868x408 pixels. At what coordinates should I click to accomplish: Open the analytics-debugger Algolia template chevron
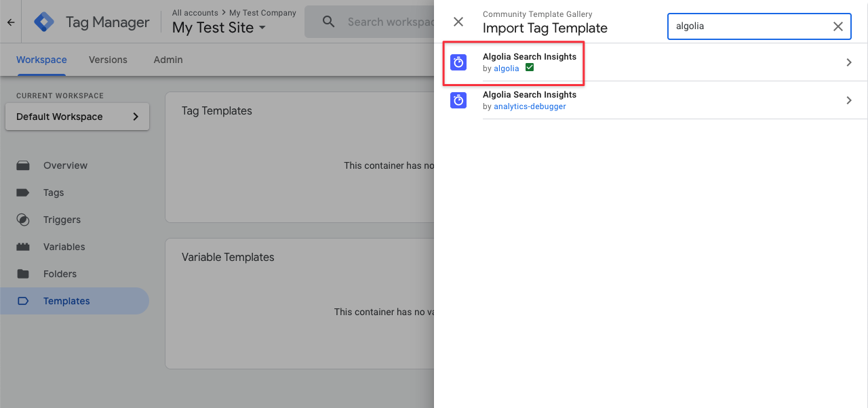(x=848, y=100)
